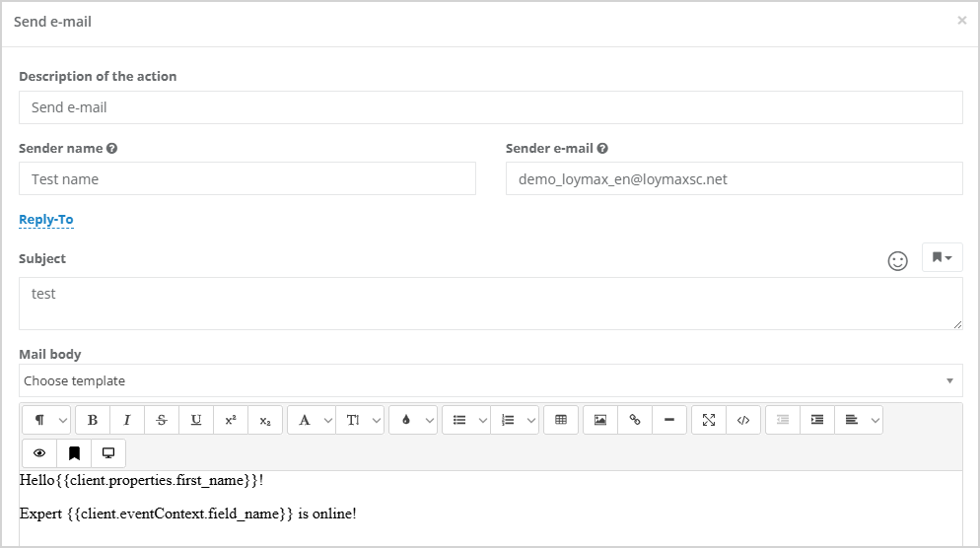The width and height of the screenshot is (980, 548).
Task: Add a hyperlink with the link icon
Action: coord(634,420)
